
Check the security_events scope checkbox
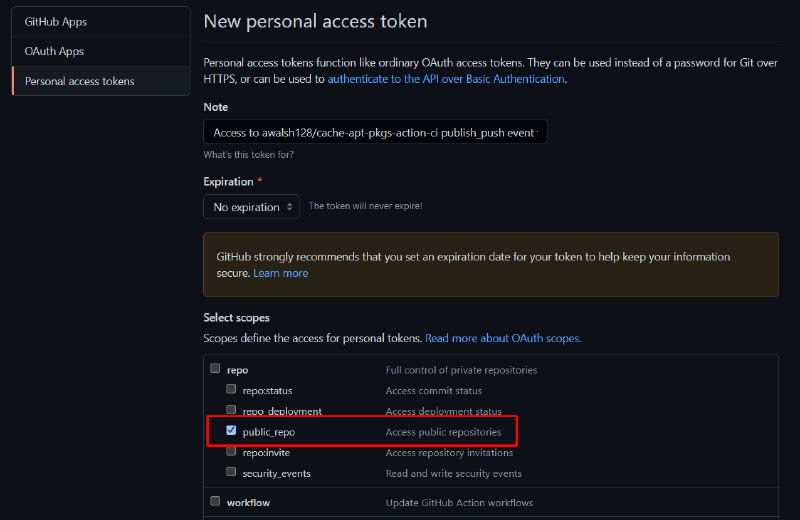[231, 472]
